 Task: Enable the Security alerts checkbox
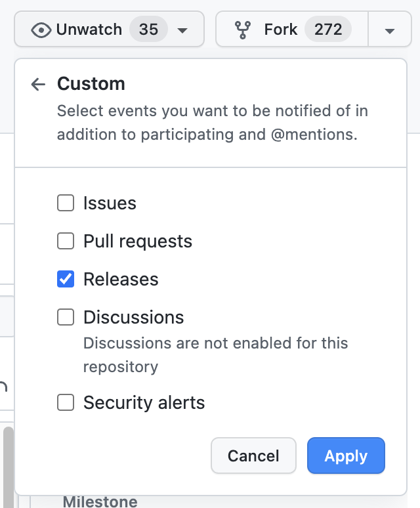point(66,402)
